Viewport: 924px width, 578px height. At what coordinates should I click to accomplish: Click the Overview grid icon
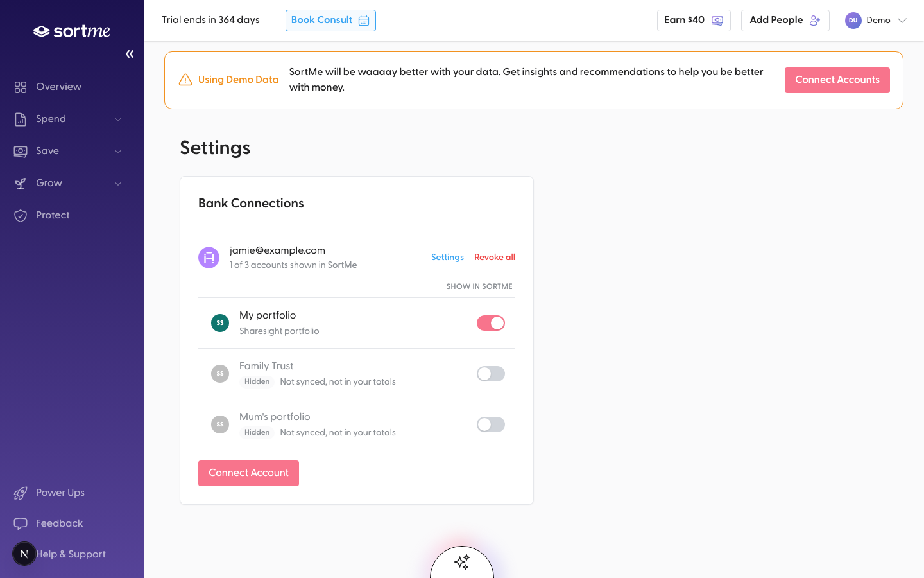(x=21, y=87)
